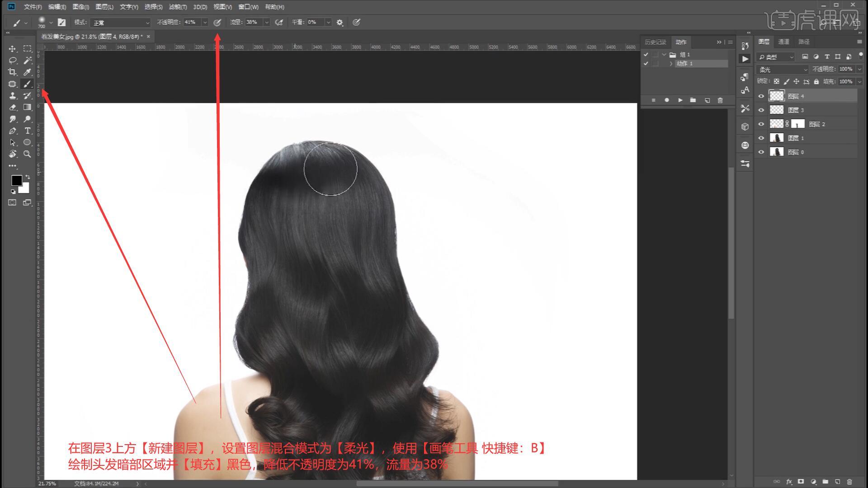Toggle check mark for 动作 1 action
This screenshot has height=488, width=868.
pyautogui.click(x=646, y=64)
